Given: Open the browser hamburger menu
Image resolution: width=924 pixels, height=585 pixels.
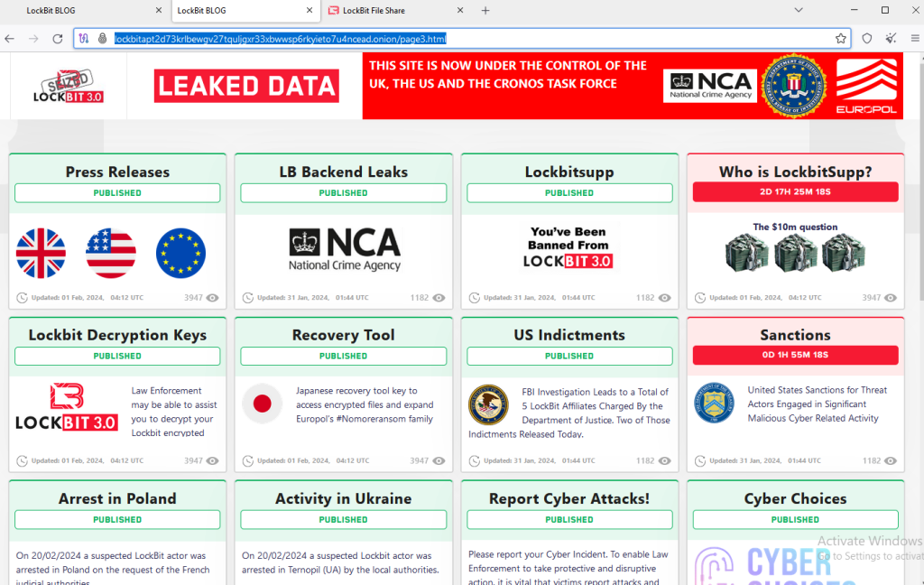Looking at the screenshot, I should (x=915, y=38).
